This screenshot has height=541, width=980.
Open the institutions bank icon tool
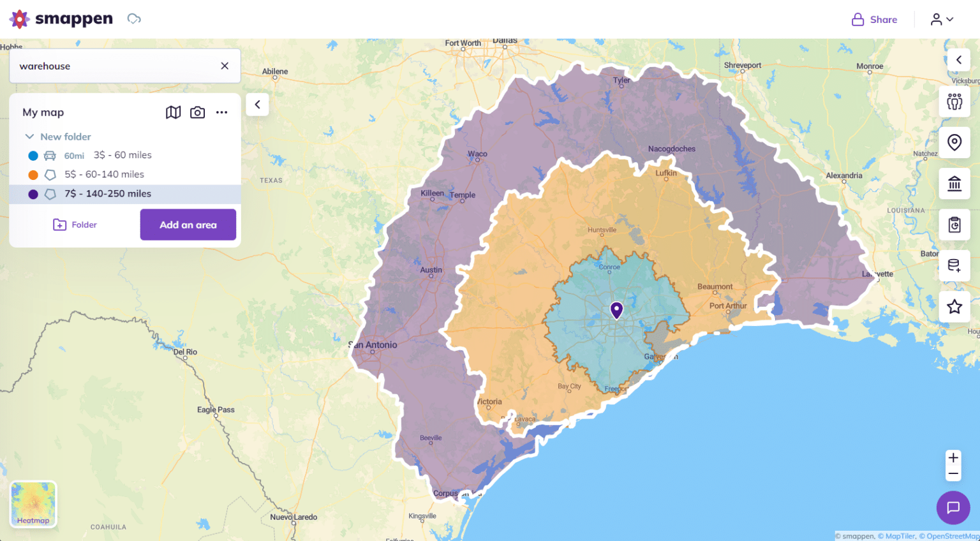(x=954, y=184)
